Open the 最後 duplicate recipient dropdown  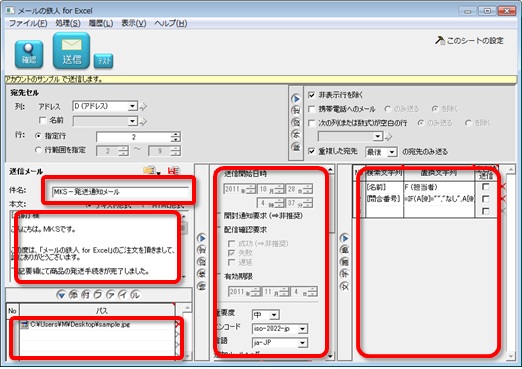pyautogui.click(x=392, y=152)
